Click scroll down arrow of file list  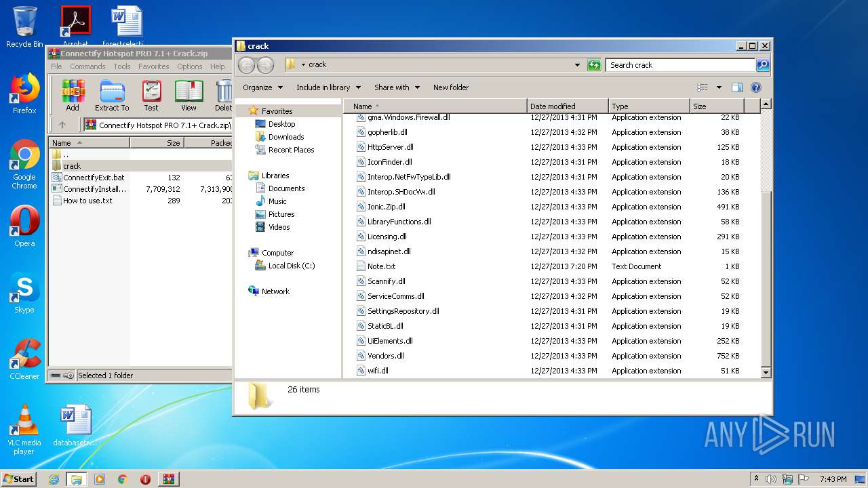(766, 372)
